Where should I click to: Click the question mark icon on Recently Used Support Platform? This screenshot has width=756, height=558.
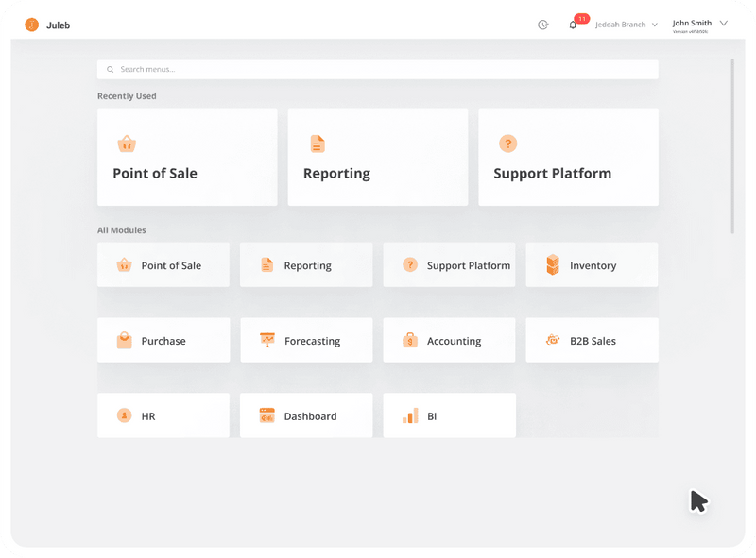click(x=507, y=144)
